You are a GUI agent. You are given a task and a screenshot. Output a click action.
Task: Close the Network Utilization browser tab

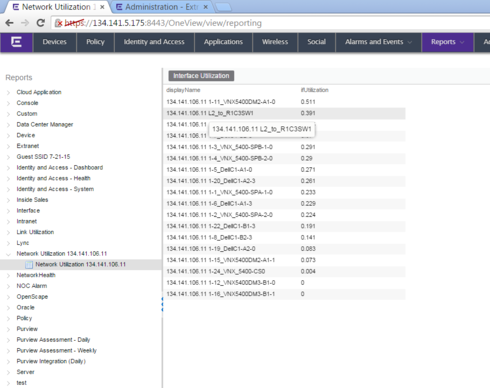click(x=102, y=7)
